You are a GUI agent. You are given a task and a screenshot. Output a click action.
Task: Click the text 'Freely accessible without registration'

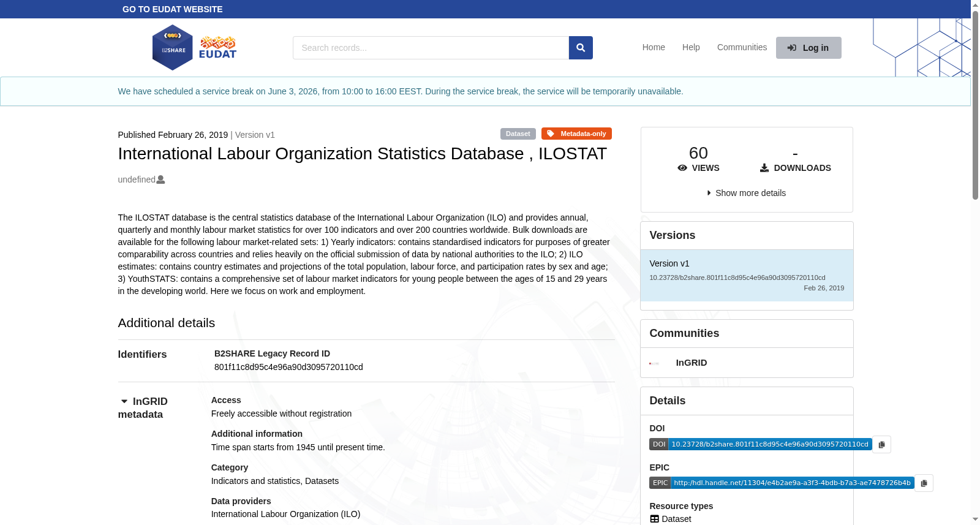281,414
